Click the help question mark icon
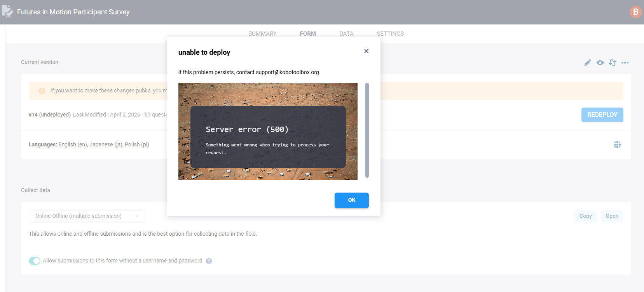The width and height of the screenshot is (644, 292). tap(209, 261)
